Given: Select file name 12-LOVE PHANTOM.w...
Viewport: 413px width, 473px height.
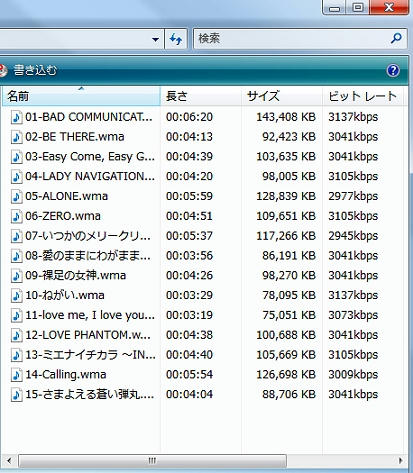Looking at the screenshot, I should coord(88,335).
